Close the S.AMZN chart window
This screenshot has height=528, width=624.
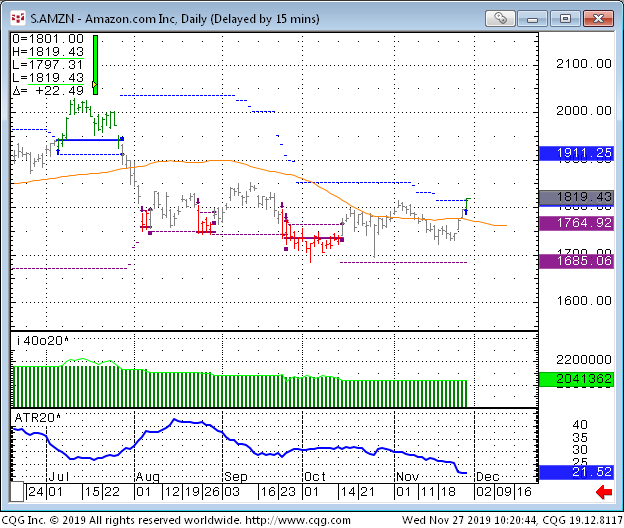click(x=598, y=18)
